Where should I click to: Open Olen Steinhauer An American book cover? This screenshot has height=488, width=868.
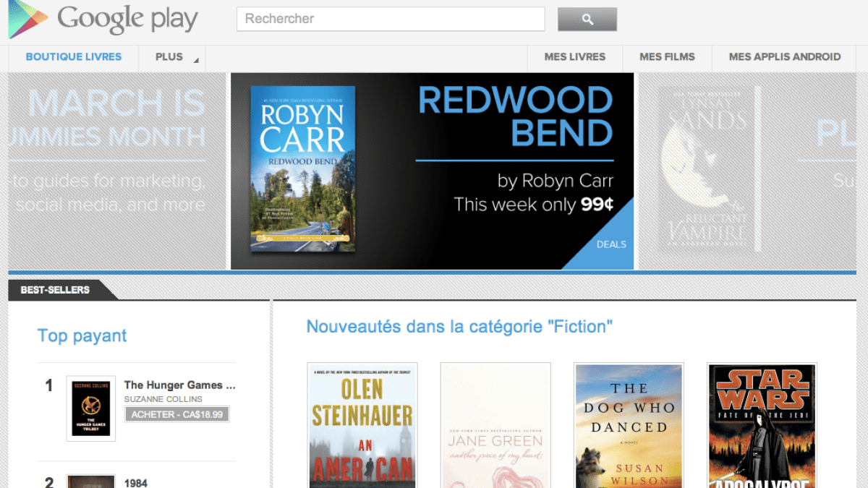tap(362, 425)
